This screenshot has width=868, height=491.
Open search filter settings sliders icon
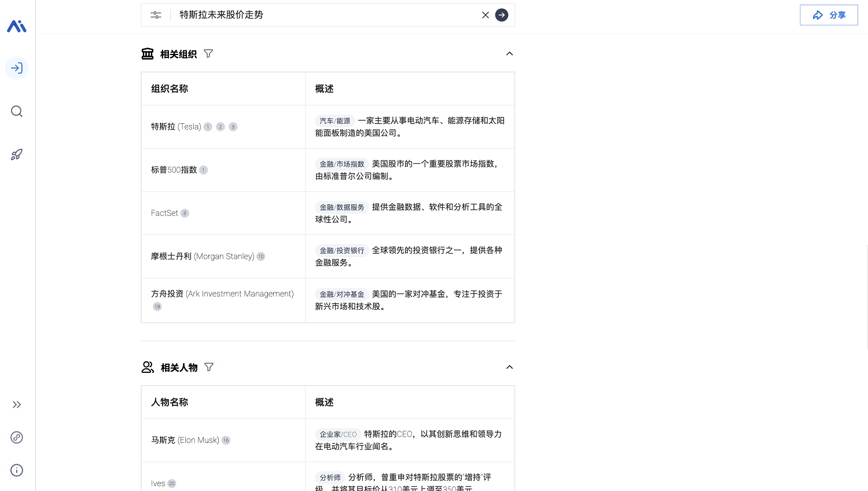(x=156, y=15)
